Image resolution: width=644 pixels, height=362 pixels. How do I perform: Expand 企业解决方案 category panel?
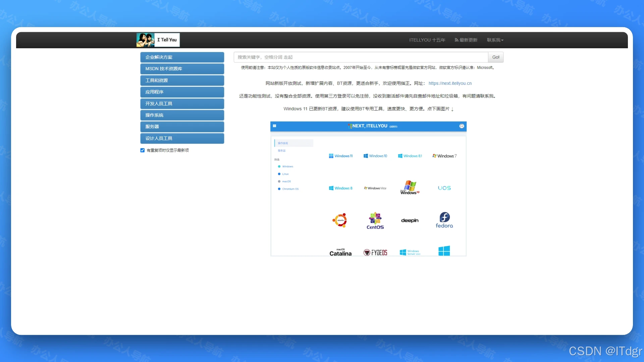tap(182, 57)
